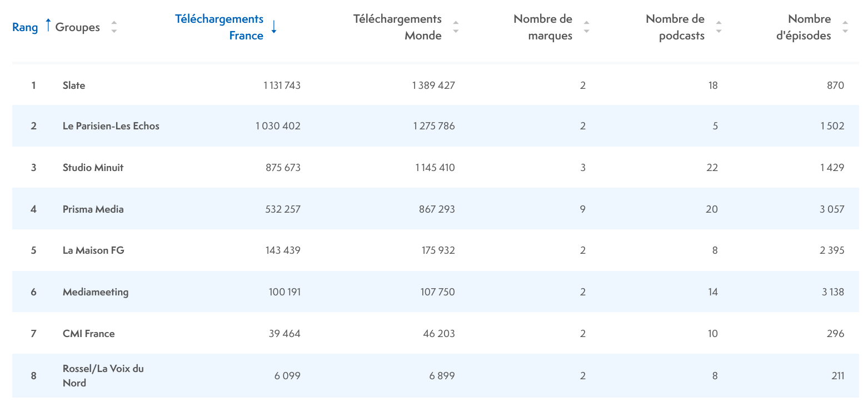Open the Prisma Media group entry

93,209
